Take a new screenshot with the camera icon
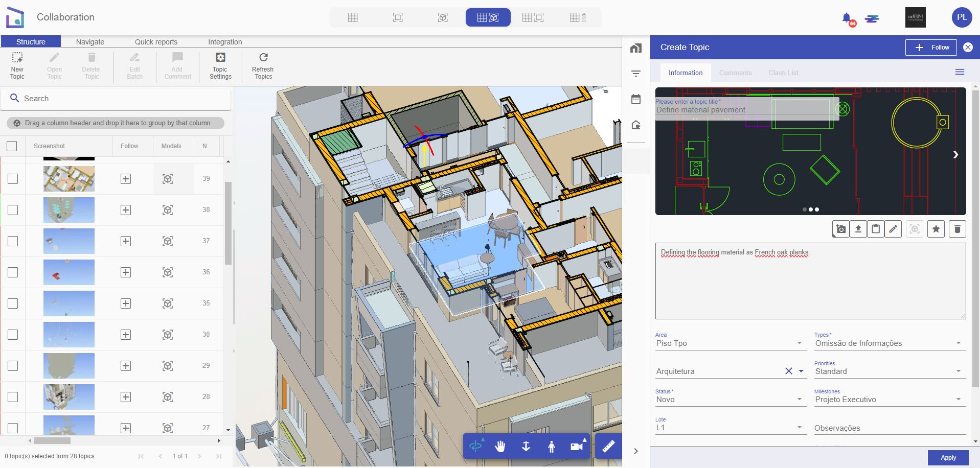 [x=840, y=229]
